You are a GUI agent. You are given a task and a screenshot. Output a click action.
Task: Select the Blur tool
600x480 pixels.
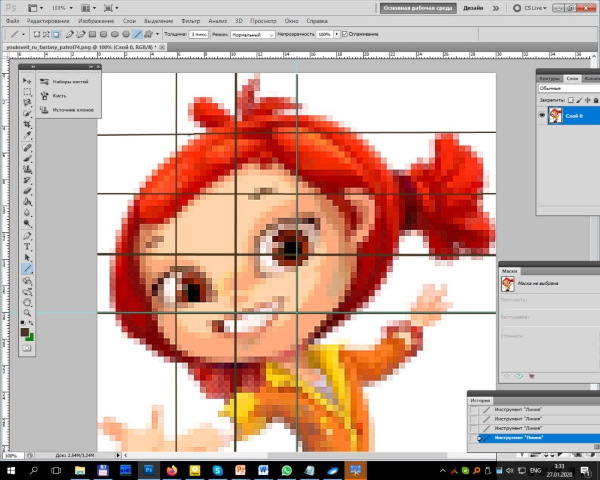pyautogui.click(x=27, y=212)
